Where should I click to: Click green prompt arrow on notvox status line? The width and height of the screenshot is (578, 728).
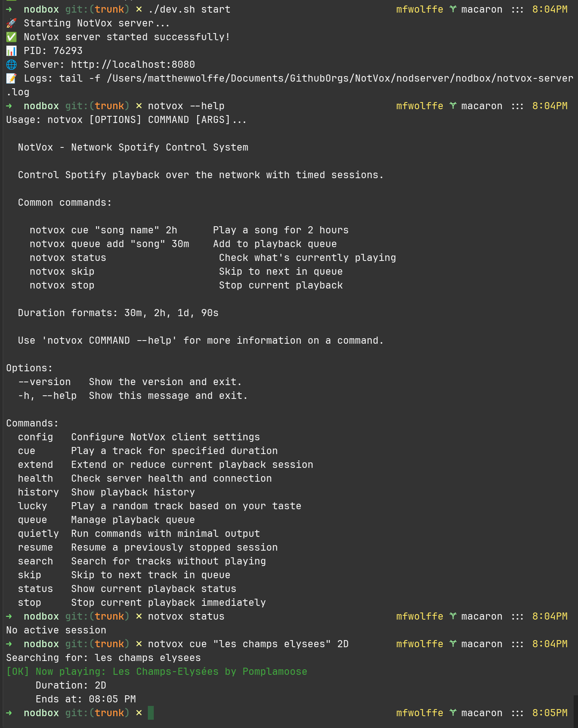pyautogui.click(x=9, y=616)
